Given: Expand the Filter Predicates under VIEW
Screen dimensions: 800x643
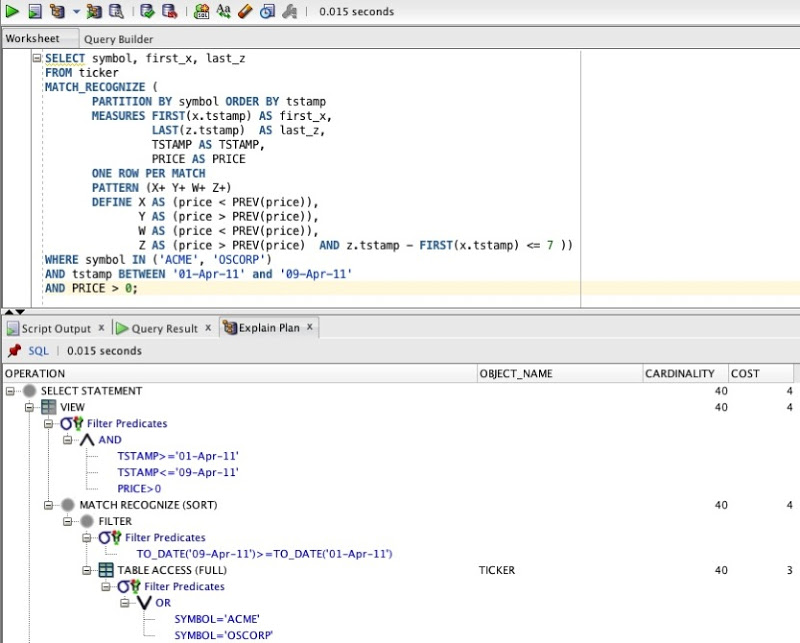Looking at the screenshot, I should 50,423.
